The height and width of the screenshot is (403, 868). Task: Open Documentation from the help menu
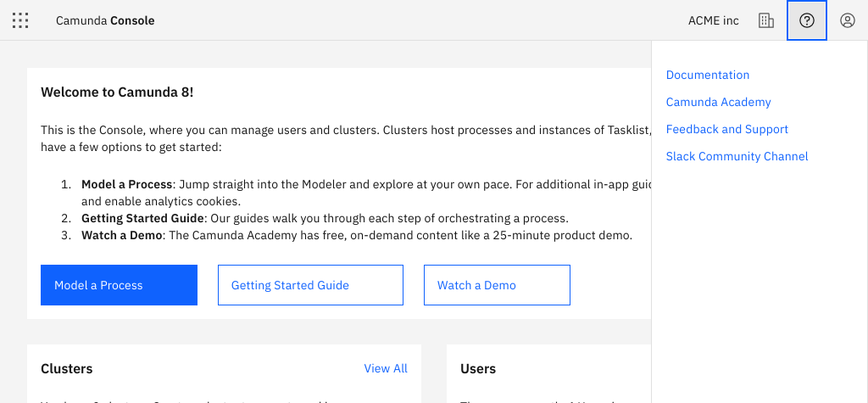tap(708, 75)
